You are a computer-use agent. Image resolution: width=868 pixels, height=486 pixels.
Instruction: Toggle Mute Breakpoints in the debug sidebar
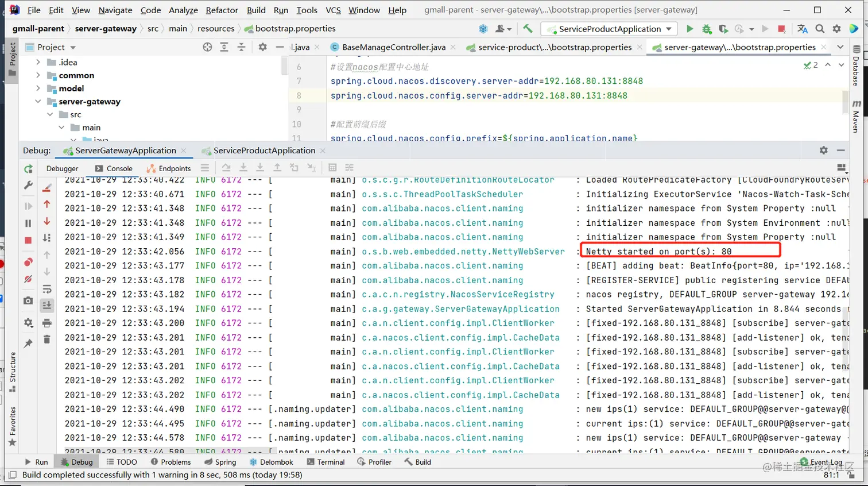28,279
